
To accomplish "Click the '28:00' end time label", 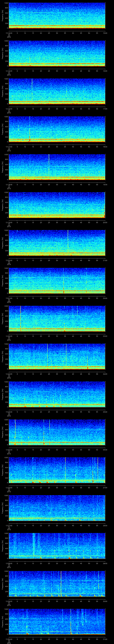I will coord(105,525).
